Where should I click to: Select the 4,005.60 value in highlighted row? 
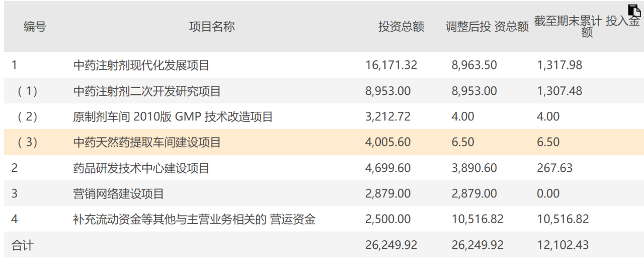[x=388, y=143]
